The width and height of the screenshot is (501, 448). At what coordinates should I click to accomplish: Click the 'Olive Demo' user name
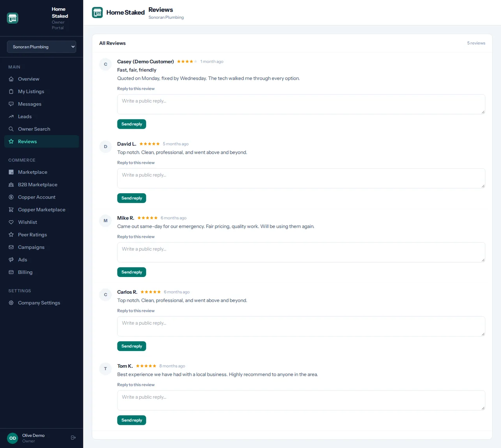(x=33, y=435)
